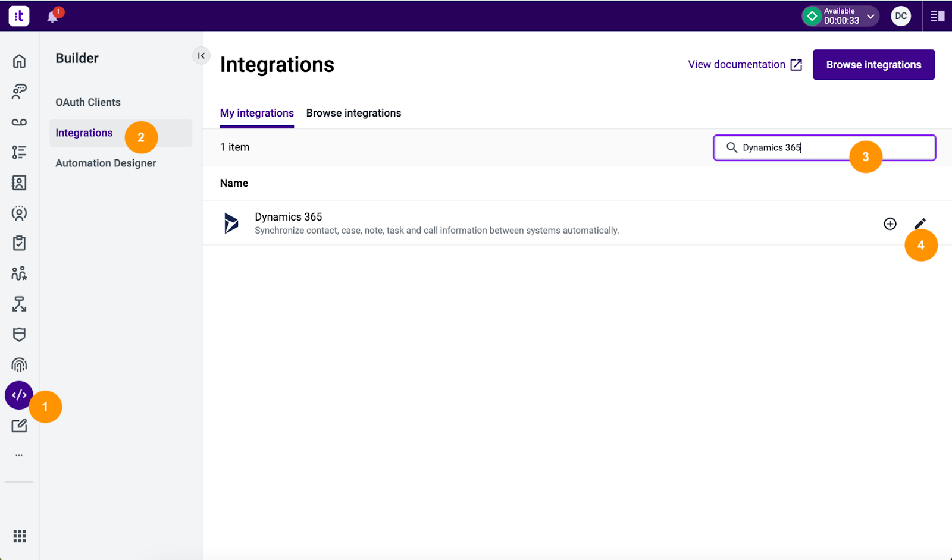The height and width of the screenshot is (560, 952).
Task: Show more apps via ellipsis icon
Action: (x=19, y=455)
